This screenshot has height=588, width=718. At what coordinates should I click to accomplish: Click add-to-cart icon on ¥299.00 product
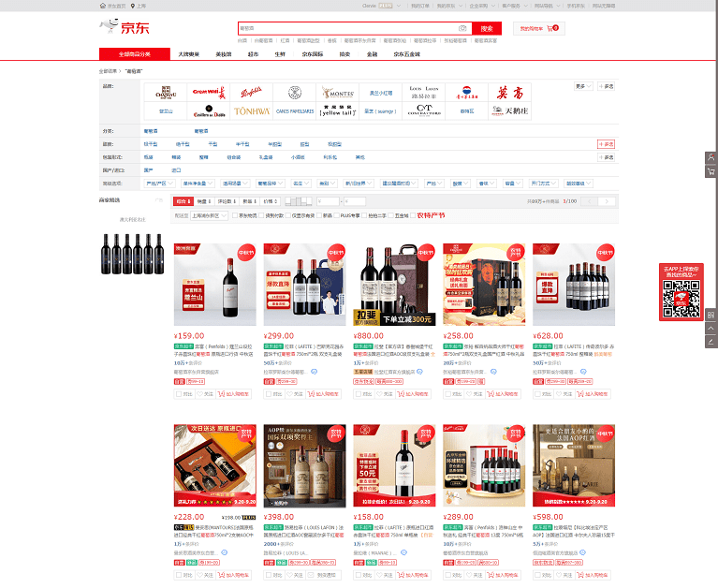tap(312, 394)
